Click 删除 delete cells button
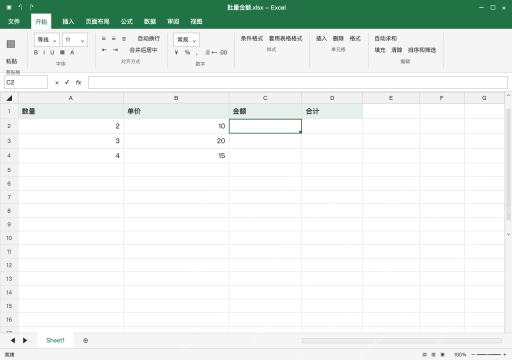This screenshot has width=512, height=360. (338, 39)
